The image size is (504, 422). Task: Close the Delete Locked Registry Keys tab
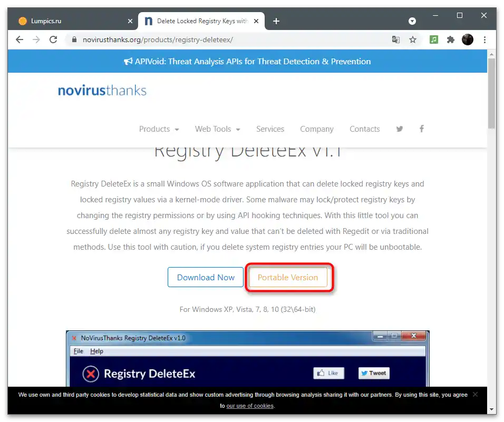[256, 21]
